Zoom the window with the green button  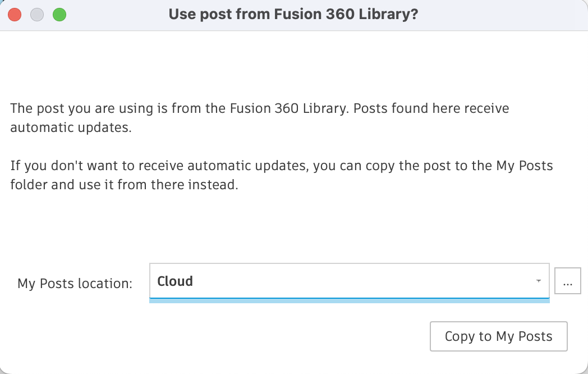(59, 15)
